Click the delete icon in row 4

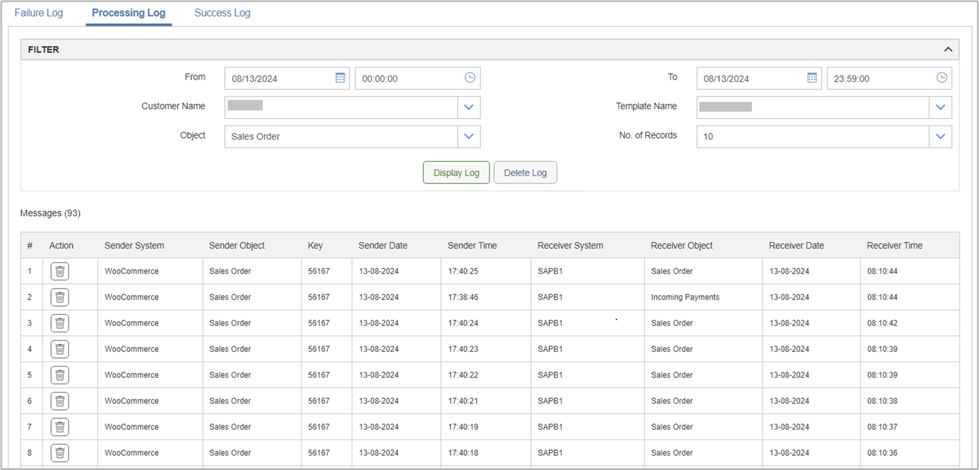click(x=60, y=349)
